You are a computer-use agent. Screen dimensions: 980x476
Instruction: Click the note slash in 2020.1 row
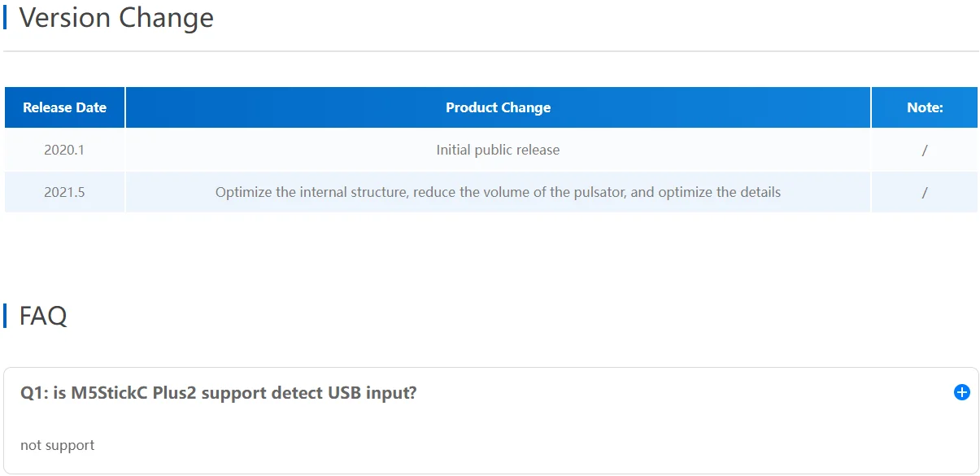pyautogui.click(x=925, y=150)
